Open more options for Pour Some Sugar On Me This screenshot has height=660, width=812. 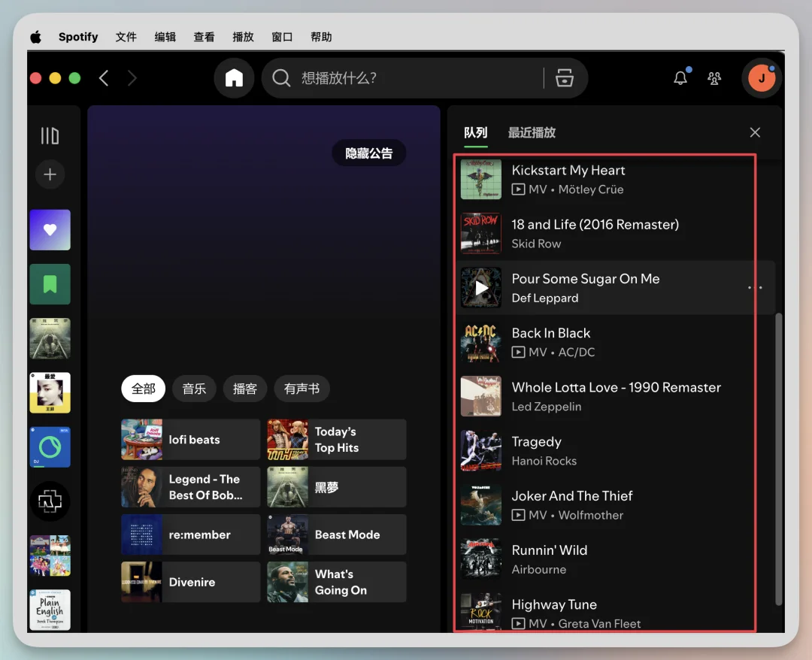click(755, 288)
